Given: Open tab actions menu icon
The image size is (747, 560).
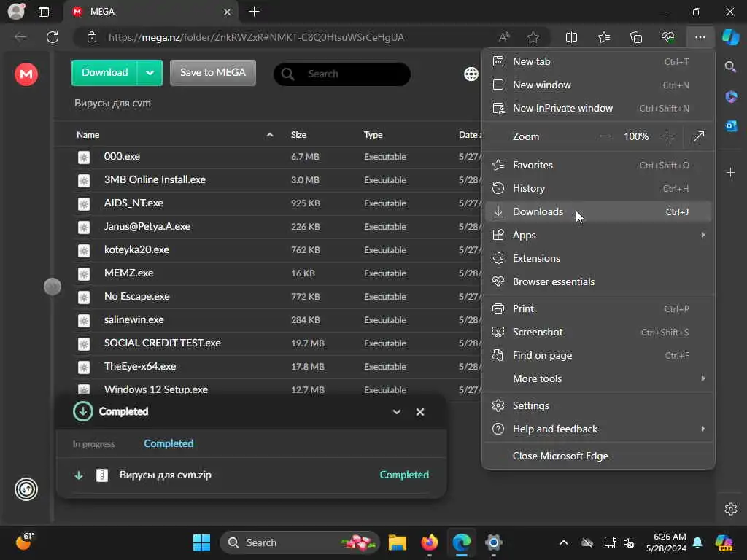Looking at the screenshot, I should pos(44,12).
